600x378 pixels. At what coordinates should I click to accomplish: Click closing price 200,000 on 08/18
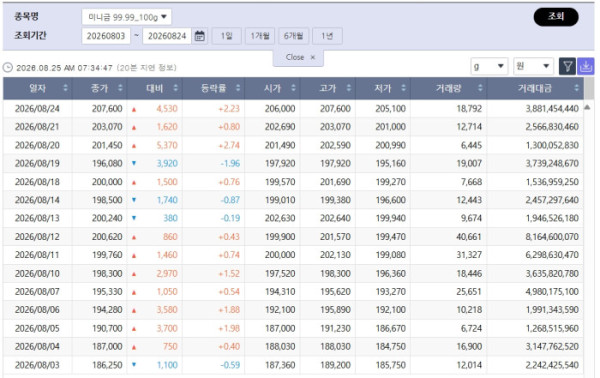[x=107, y=182]
